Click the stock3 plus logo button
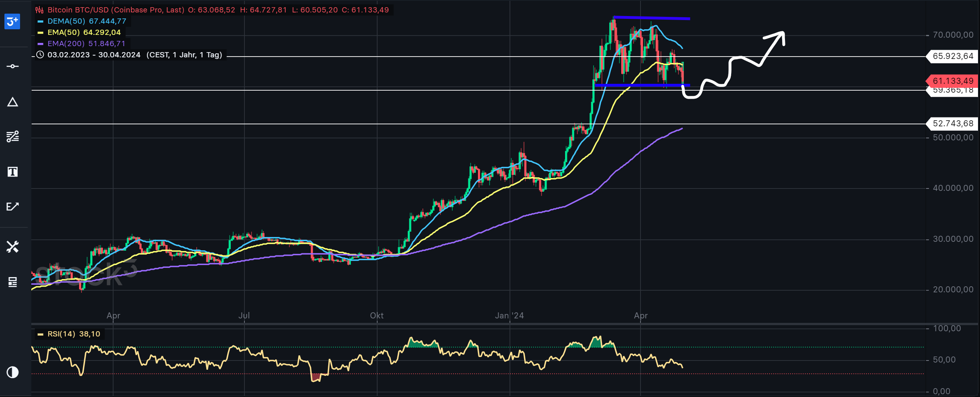Viewport: 980px width, 397px height. tap(12, 21)
